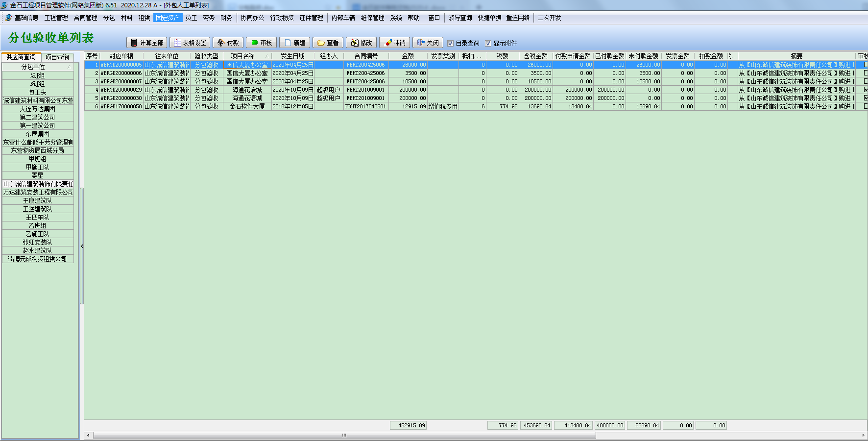The image size is (868, 441).
Task: Collapse left panel with splitter arrow
Action: pyautogui.click(x=82, y=246)
